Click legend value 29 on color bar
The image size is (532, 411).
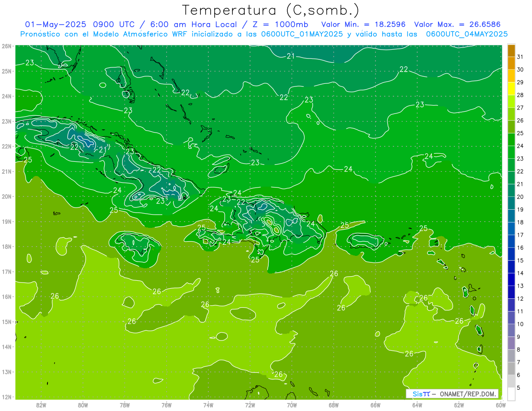[520, 82]
